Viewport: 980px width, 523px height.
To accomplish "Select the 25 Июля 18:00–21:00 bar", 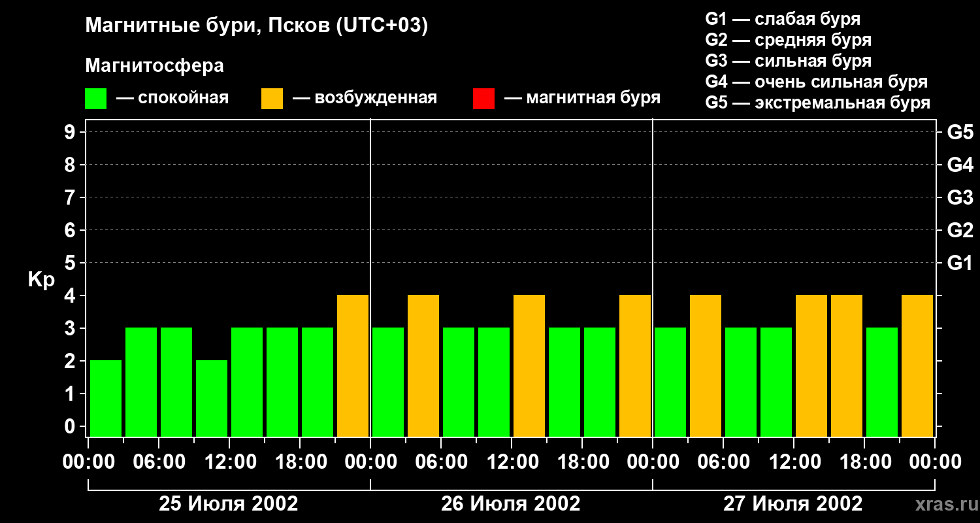I will (318, 382).
